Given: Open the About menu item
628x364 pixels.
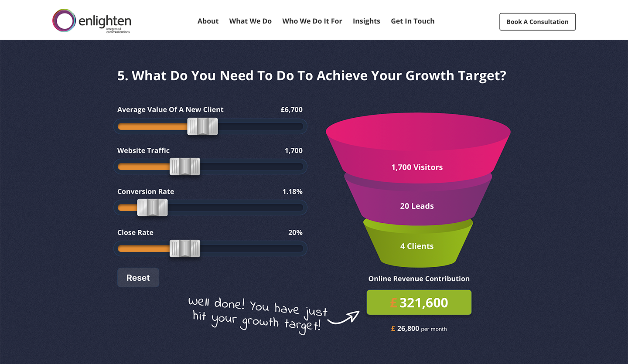Looking at the screenshot, I should click(x=208, y=21).
